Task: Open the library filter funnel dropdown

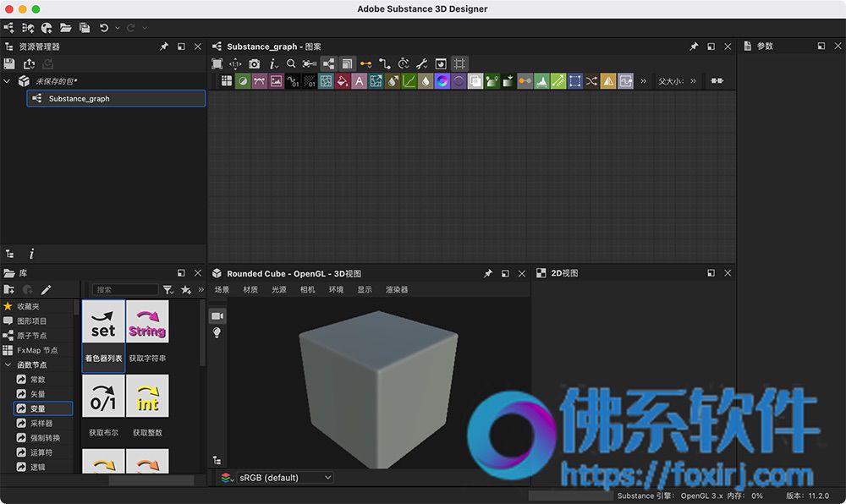Action: point(168,290)
